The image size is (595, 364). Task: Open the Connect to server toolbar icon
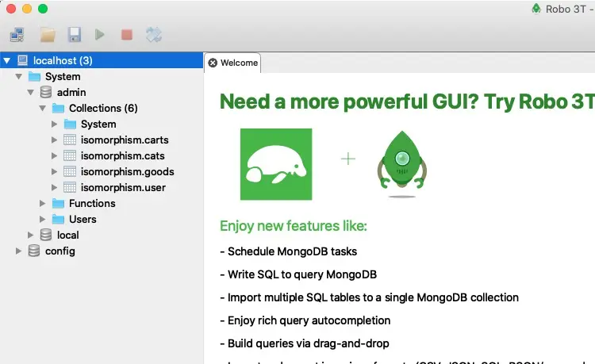coord(17,35)
